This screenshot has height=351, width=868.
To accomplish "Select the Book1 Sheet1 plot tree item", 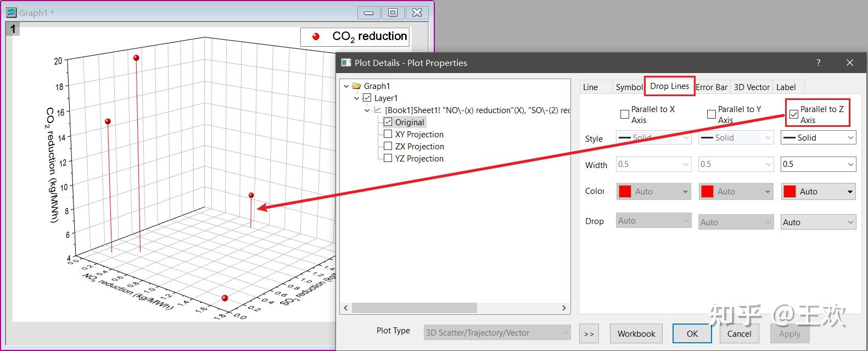I will click(x=477, y=110).
